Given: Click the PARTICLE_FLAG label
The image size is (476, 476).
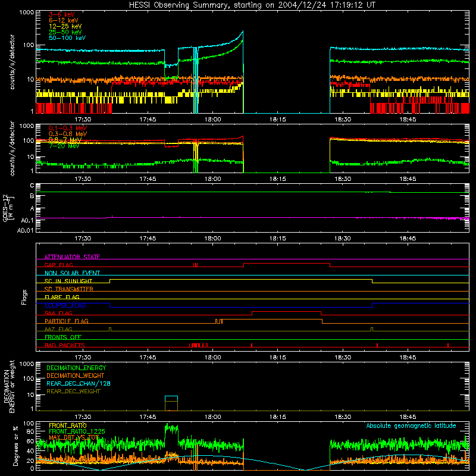Looking at the screenshot, I should [x=67, y=321].
